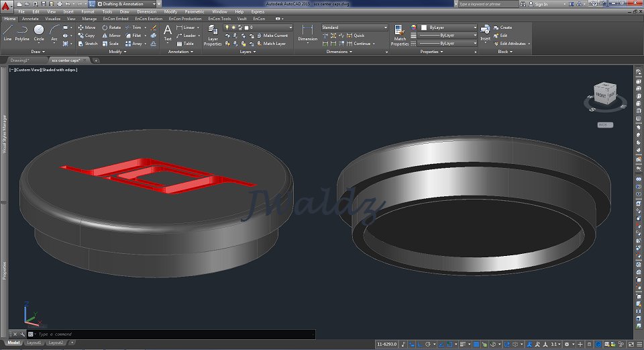Image resolution: width=644 pixels, height=350 pixels.
Task: Toggle object snap in status bar
Action: [x=449, y=344]
